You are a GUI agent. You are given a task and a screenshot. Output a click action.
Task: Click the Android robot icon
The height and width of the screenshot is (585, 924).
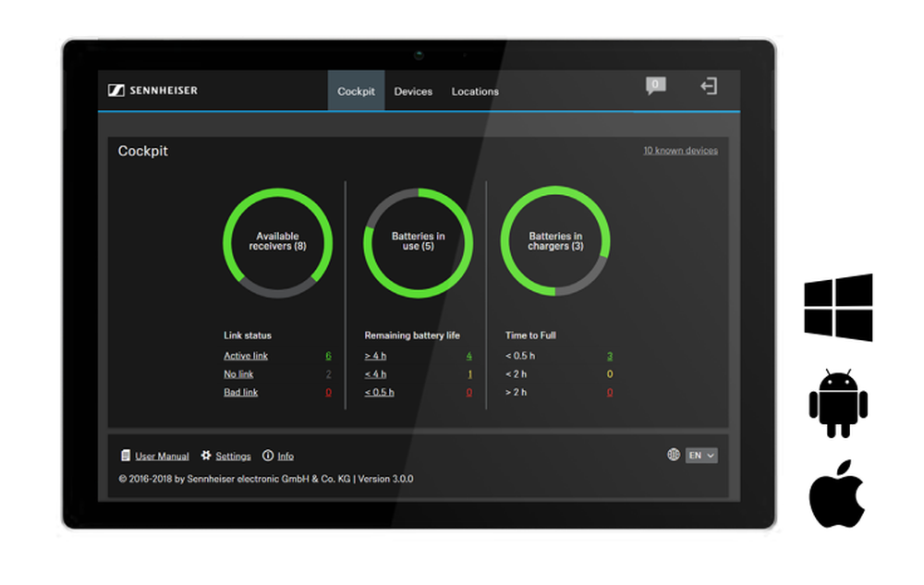pyautogui.click(x=838, y=403)
